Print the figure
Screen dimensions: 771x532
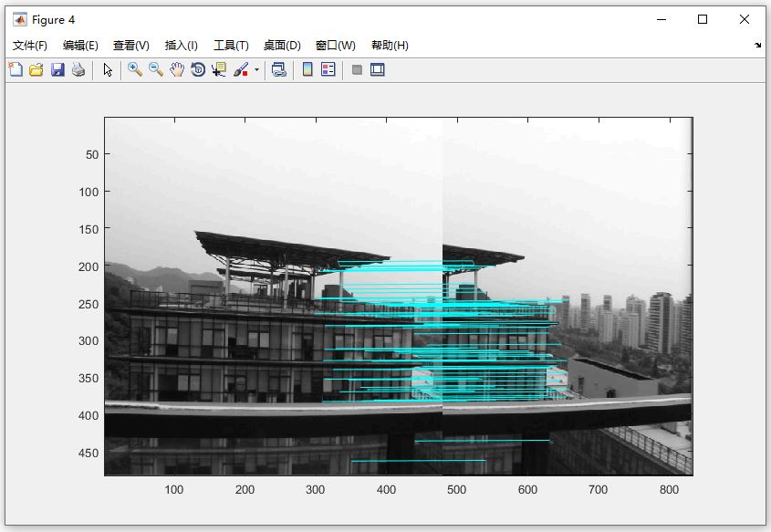pos(78,70)
